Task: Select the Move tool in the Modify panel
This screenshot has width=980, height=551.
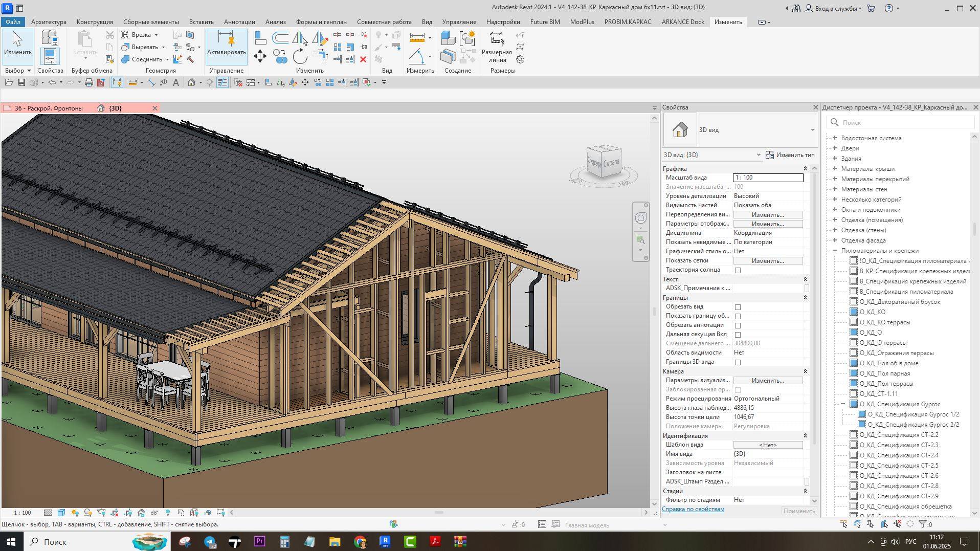Action: tap(260, 56)
